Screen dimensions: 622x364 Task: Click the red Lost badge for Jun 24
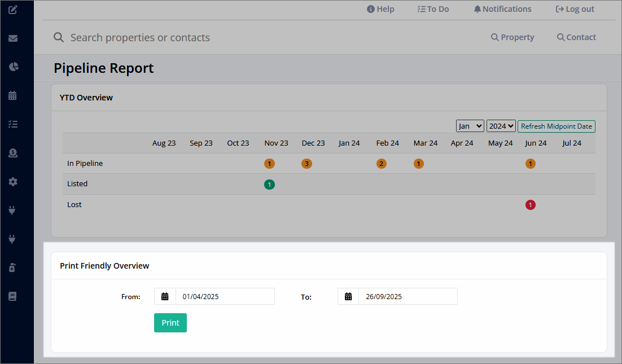click(x=531, y=205)
